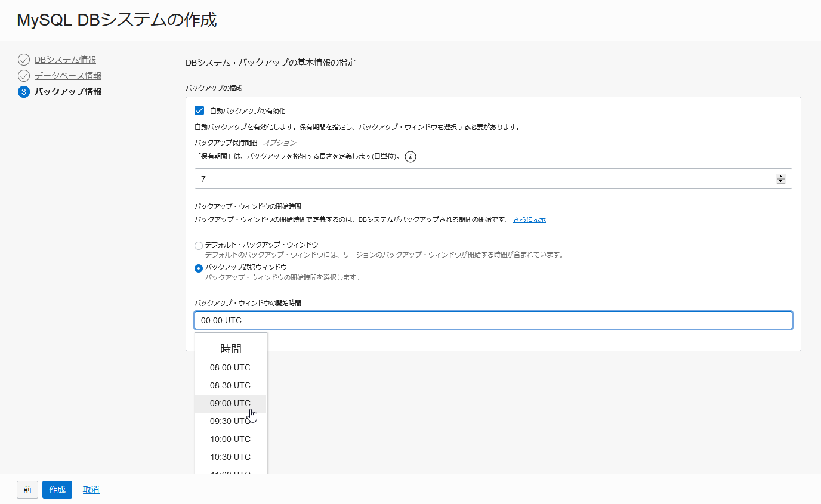Select バックアップ選択ウィンドウ radio button
Image resolution: width=821 pixels, height=504 pixels.
coord(199,268)
